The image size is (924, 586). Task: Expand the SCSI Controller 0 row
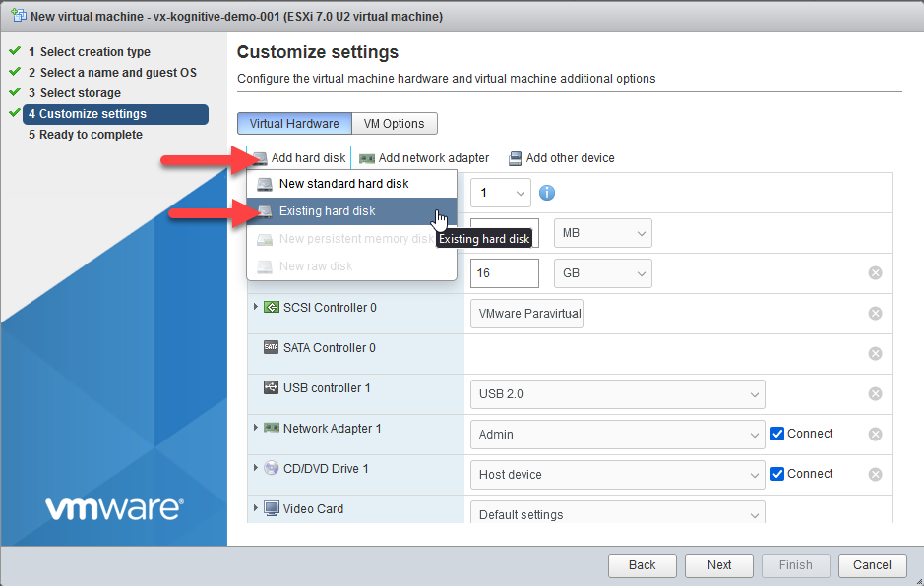[x=256, y=307]
